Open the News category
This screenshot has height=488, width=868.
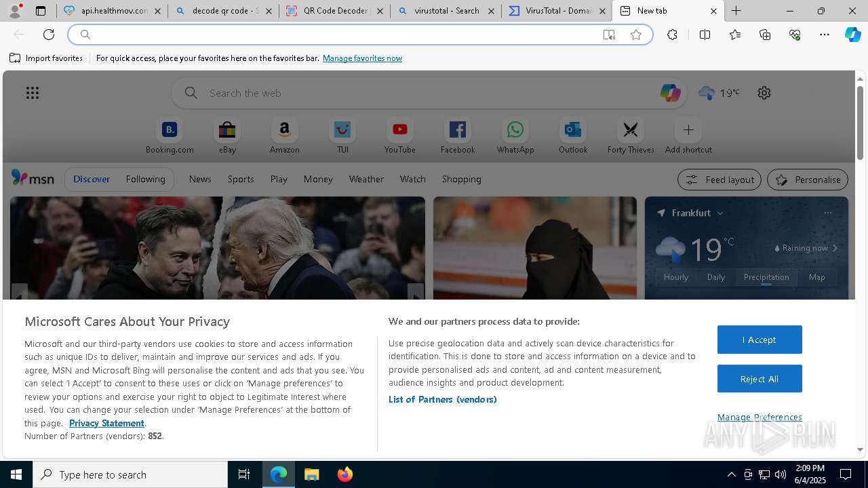tap(200, 179)
